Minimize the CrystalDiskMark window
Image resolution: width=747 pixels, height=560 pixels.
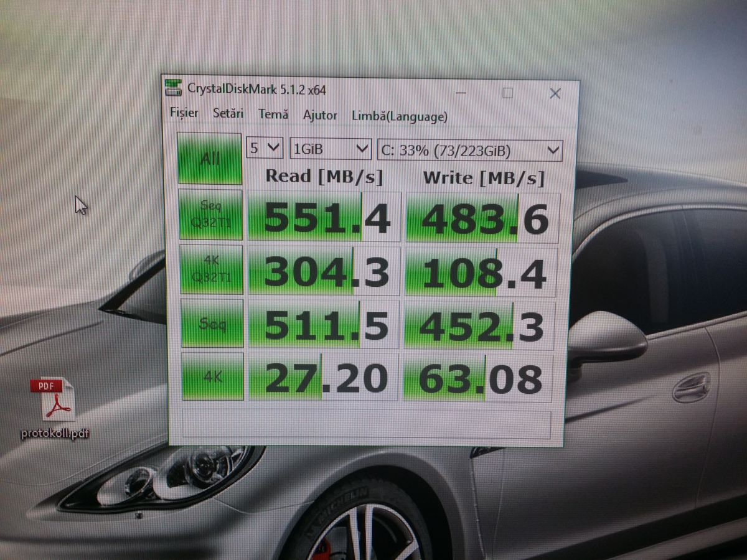point(461,92)
